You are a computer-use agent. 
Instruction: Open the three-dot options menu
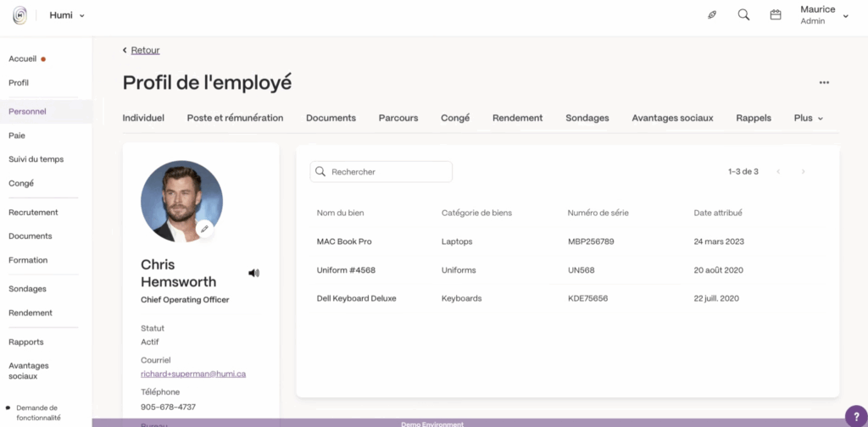[824, 83]
